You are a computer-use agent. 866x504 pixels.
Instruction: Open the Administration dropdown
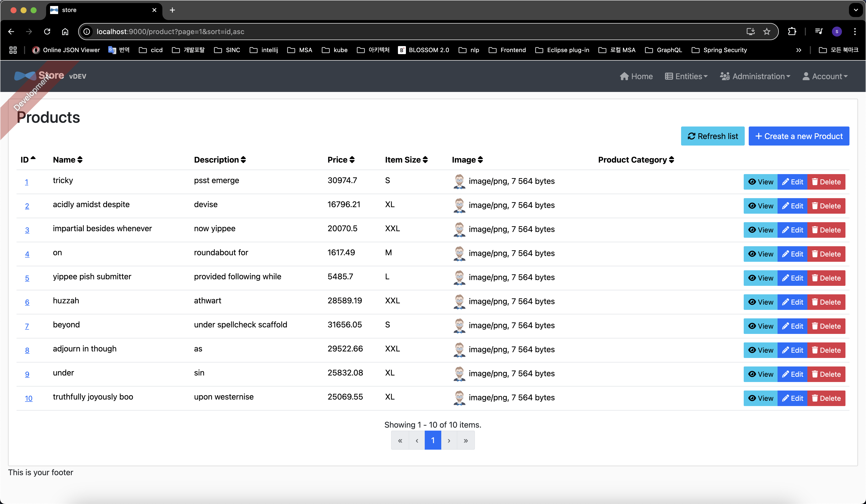tap(755, 76)
